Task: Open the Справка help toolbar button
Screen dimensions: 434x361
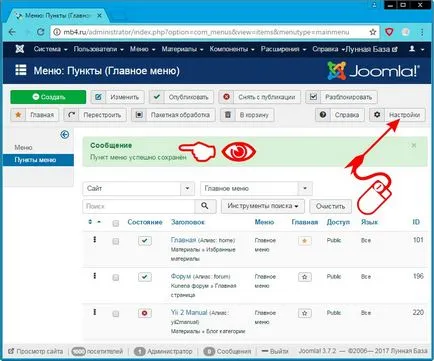Action: [340, 115]
